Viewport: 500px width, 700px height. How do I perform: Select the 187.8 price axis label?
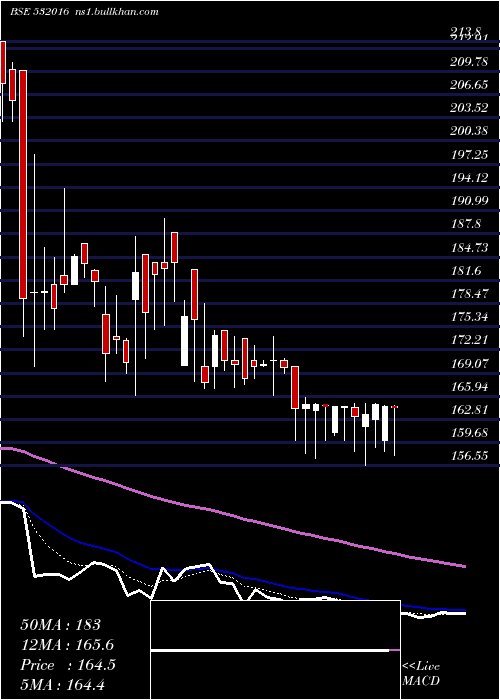(466, 224)
